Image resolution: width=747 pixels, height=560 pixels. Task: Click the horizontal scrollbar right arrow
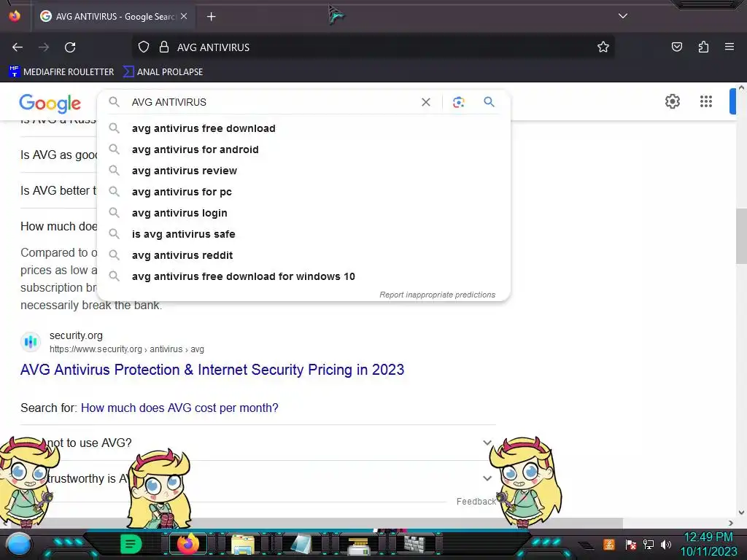click(x=731, y=523)
